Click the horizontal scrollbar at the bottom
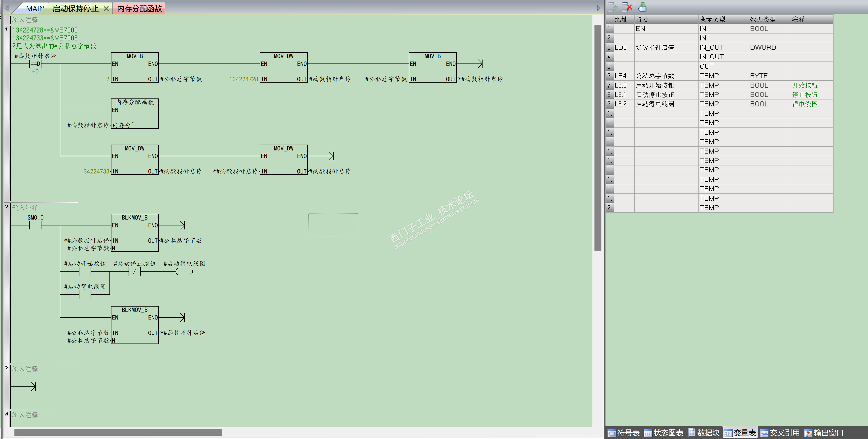The height and width of the screenshot is (439, 868). 118,432
